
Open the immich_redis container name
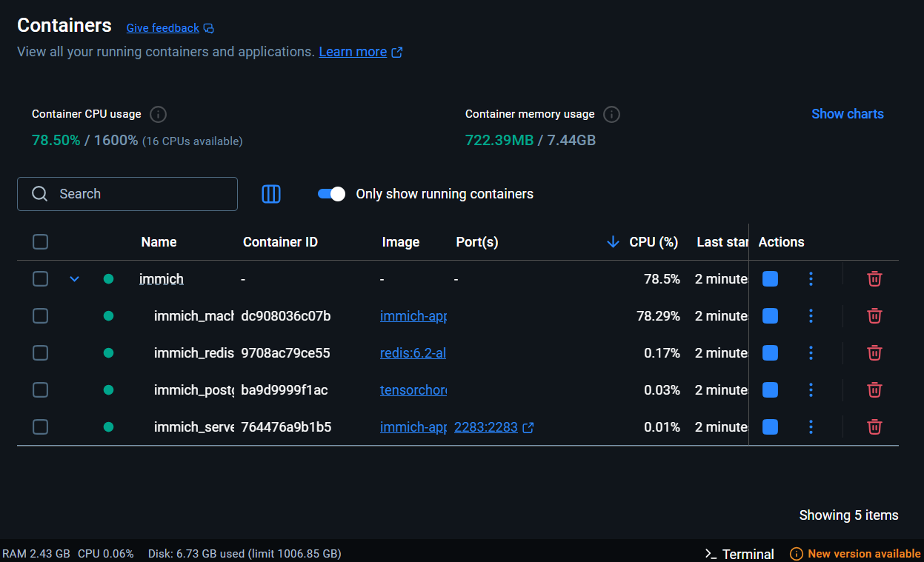coord(194,353)
